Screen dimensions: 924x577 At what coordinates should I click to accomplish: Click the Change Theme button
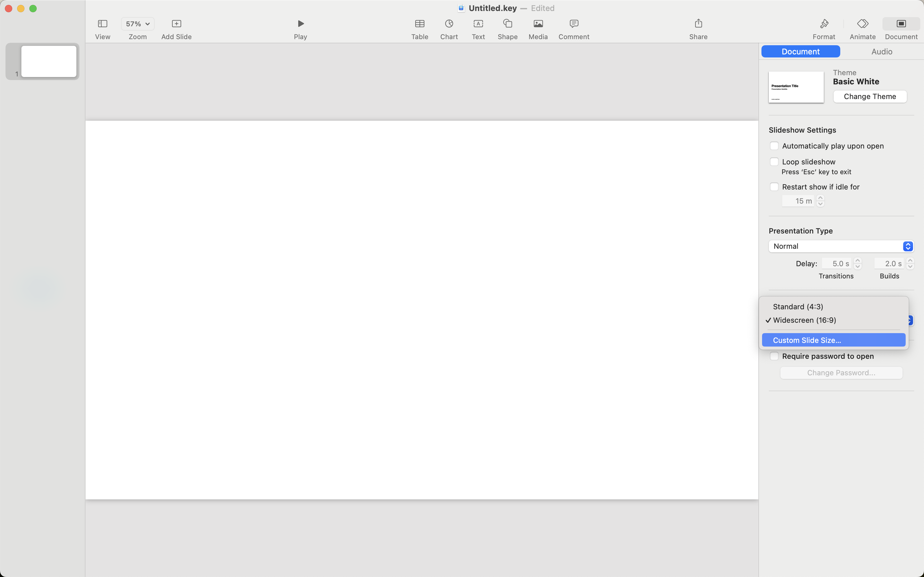[x=869, y=97]
